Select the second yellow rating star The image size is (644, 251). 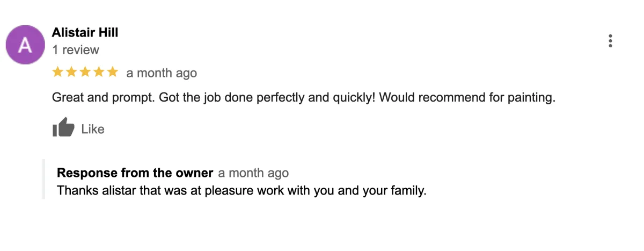pos(71,72)
